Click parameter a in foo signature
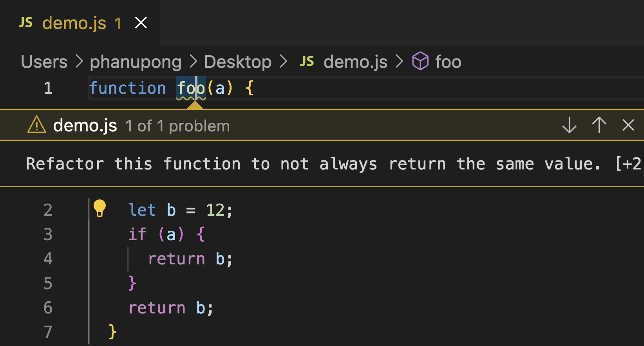Viewport: 644px width, 346px height. 220,89
